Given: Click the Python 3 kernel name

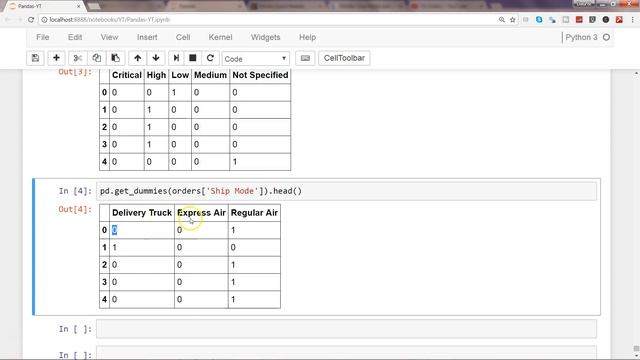Looking at the screenshot, I should pyautogui.click(x=581, y=37).
